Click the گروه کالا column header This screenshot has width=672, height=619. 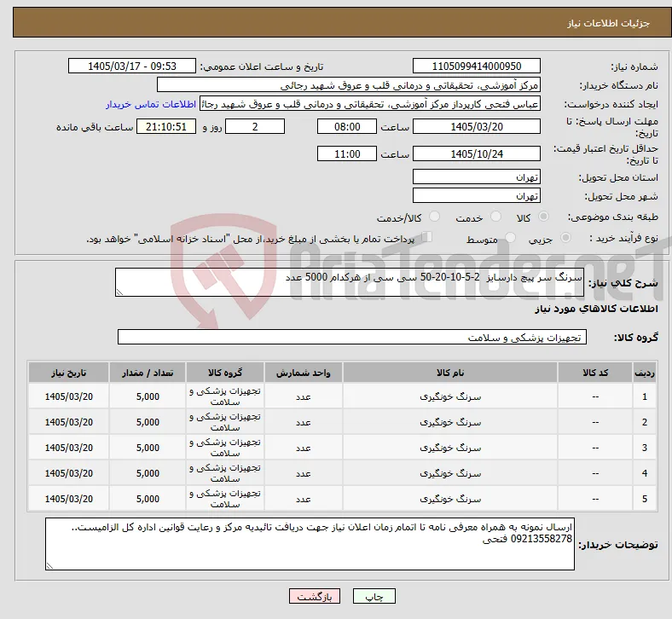click(225, 373)
